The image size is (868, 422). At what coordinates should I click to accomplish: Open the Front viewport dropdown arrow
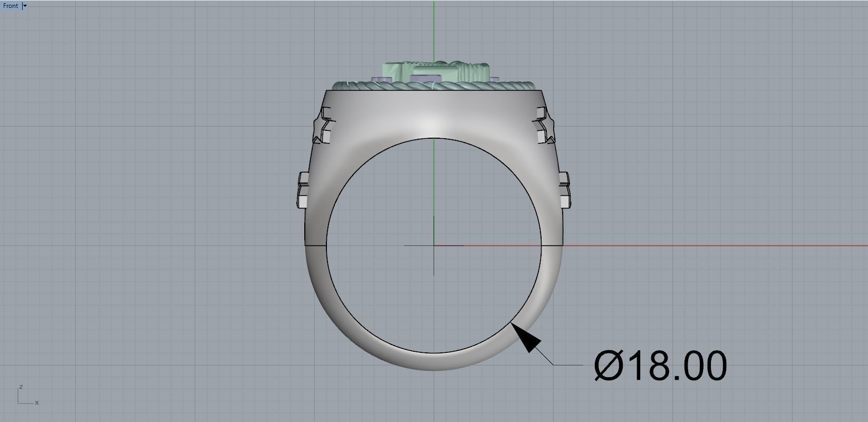[x=25, y=6]
